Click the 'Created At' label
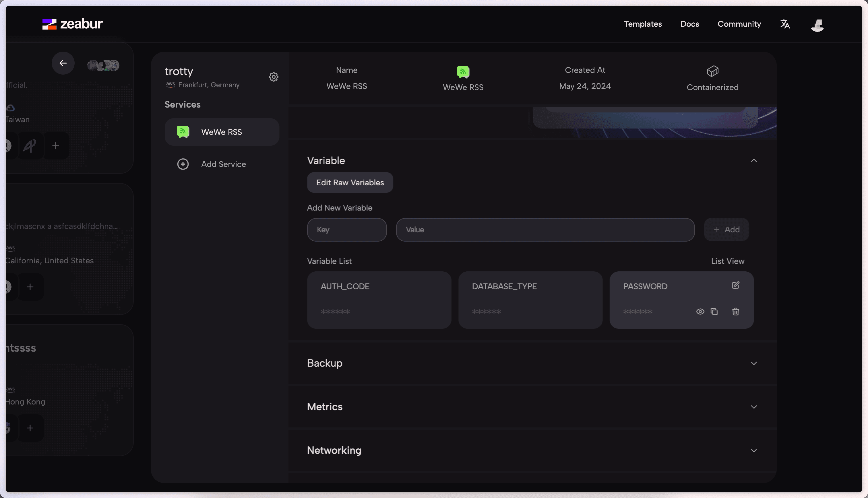 pos(585,70)
